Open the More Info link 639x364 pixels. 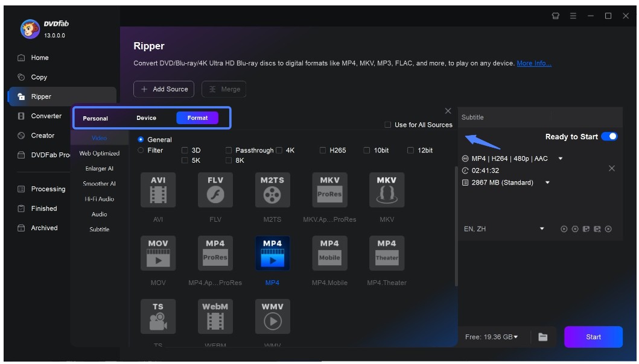(x=534, y=63)
